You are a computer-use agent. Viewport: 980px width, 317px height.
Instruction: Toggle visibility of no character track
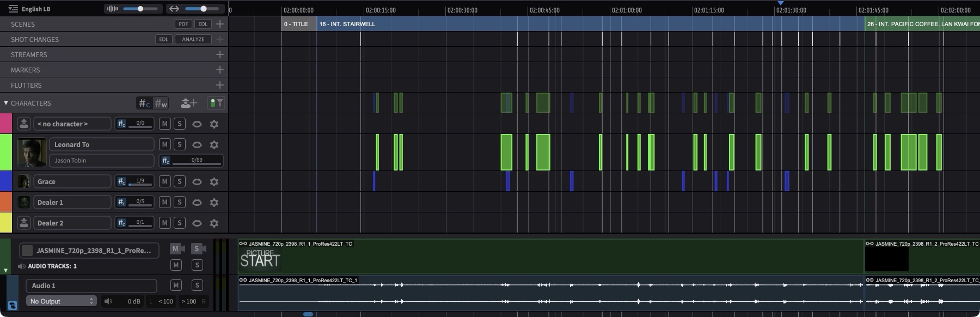(197, 124)
